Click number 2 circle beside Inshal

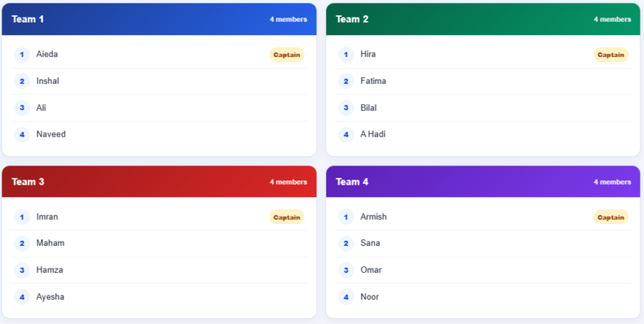tap(22, 81)
